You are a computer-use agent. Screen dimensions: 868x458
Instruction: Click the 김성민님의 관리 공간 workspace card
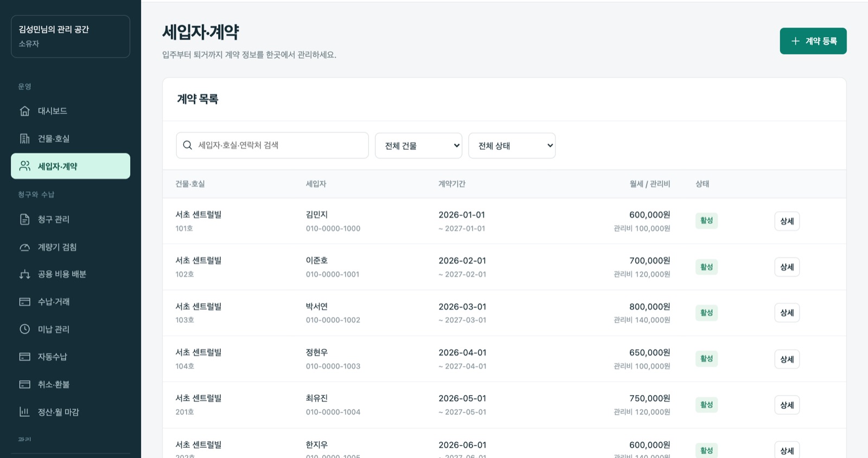(x=71, y=36)
